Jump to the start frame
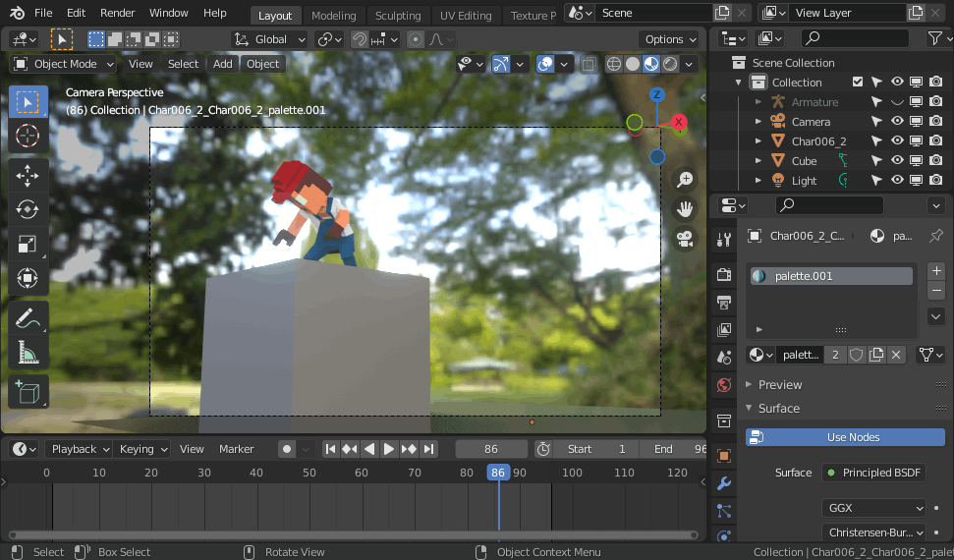The image size is (954, 560). (330, 449)
